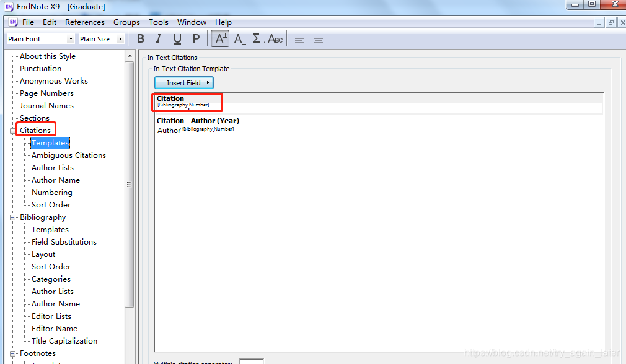Select Ambiguous Citations tree item

click(69, 155)
